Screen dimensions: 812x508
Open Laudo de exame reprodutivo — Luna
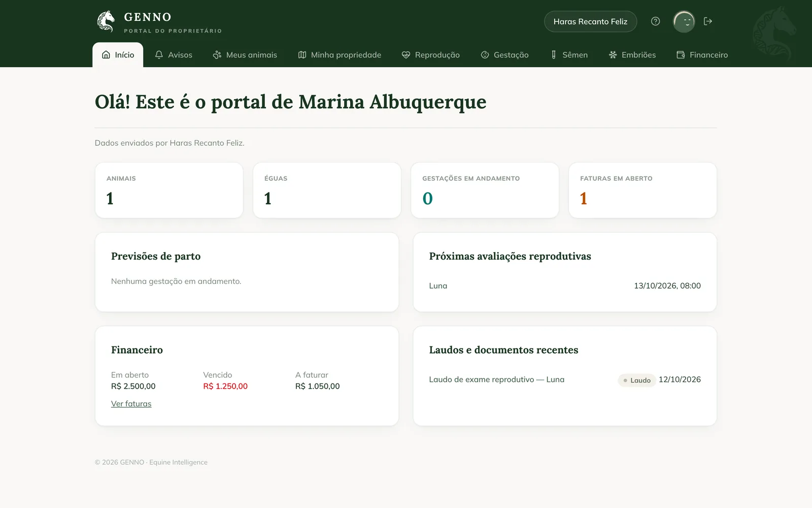pyautogui.click(x=496, y=379)
